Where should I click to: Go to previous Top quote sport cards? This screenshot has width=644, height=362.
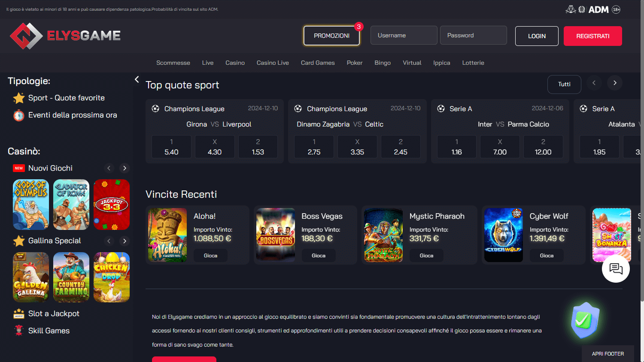594,83
